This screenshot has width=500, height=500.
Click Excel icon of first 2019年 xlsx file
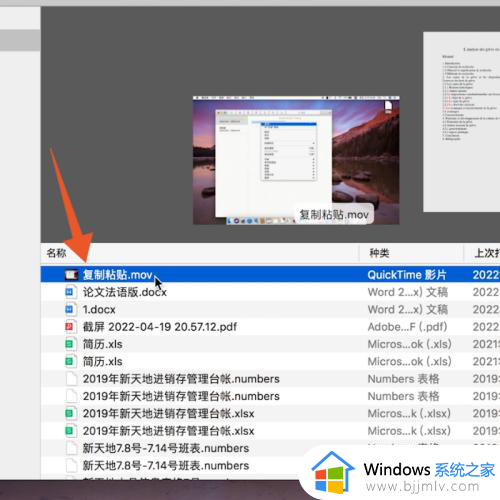point(69,413)
